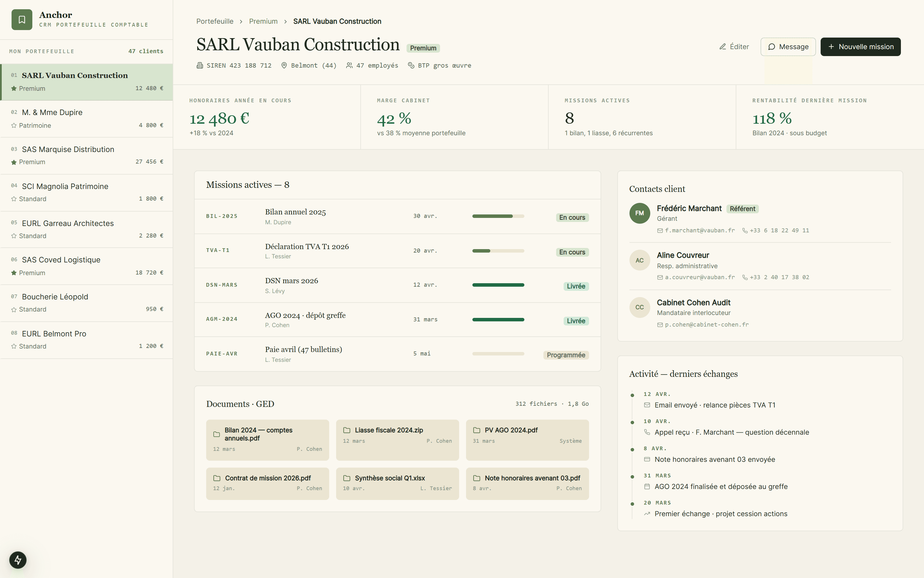Click the Éditer button

pos(734,47)
